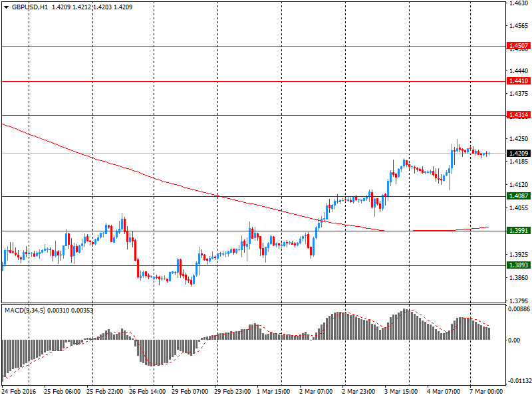This screenshot has height=399, width=532.
Task: Select the 1.3991 green support price tag
Action: 519,231
